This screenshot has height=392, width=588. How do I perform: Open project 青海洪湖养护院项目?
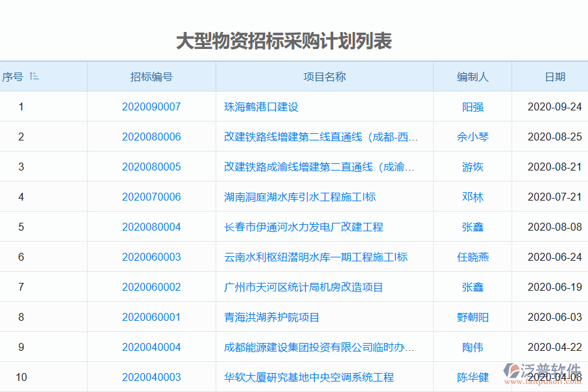point(270,317)
